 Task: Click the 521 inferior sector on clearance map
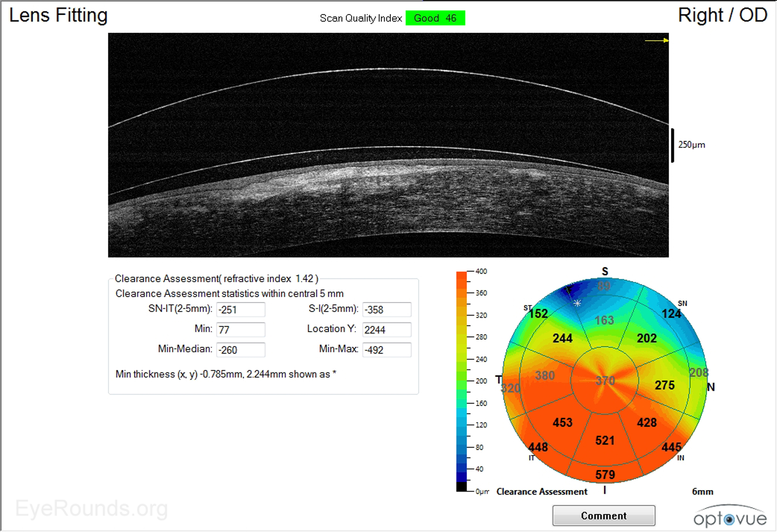[605, 440]
